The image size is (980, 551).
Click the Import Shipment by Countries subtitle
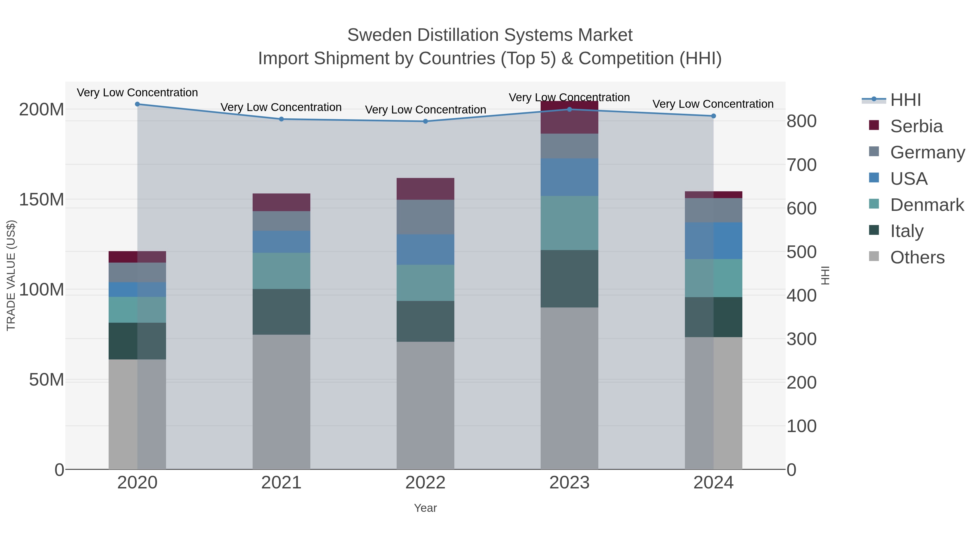point(490,59)
